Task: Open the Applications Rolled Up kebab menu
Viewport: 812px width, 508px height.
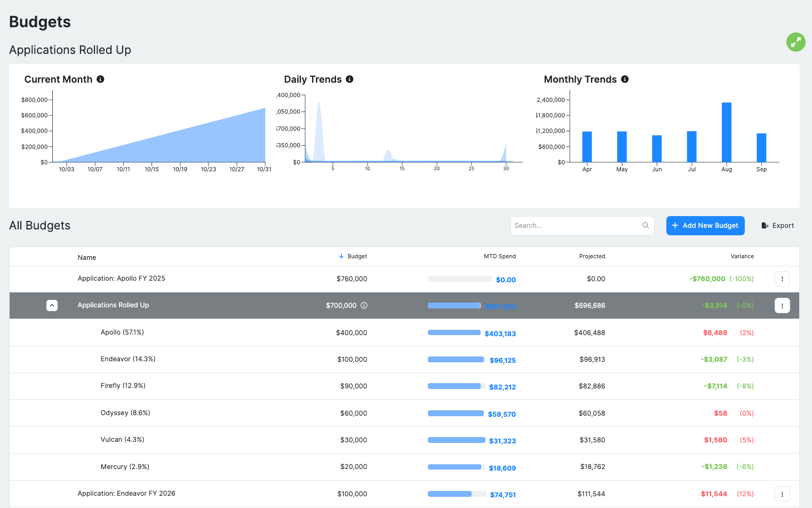Action: click(782, 306)
